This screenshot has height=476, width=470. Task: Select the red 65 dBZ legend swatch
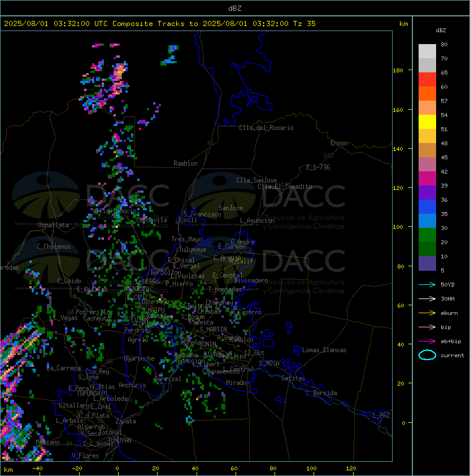427,80
